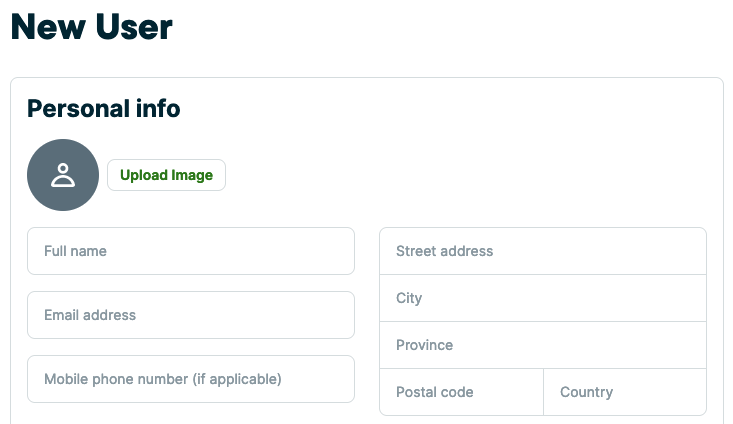Click the Street address field
This screenshot has height=424, width=733.
pos(542,251)
